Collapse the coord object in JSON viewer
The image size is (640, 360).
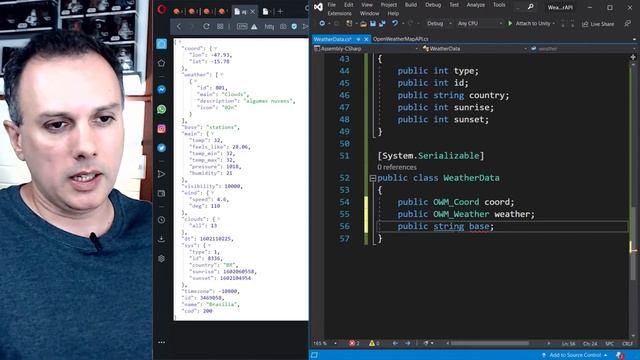point(216,49)
